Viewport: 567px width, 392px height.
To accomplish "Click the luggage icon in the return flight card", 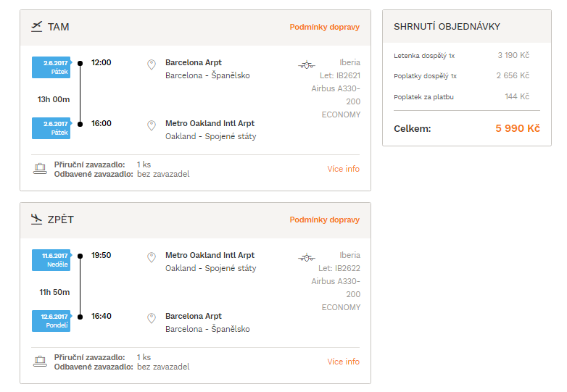I will [40, 362].
